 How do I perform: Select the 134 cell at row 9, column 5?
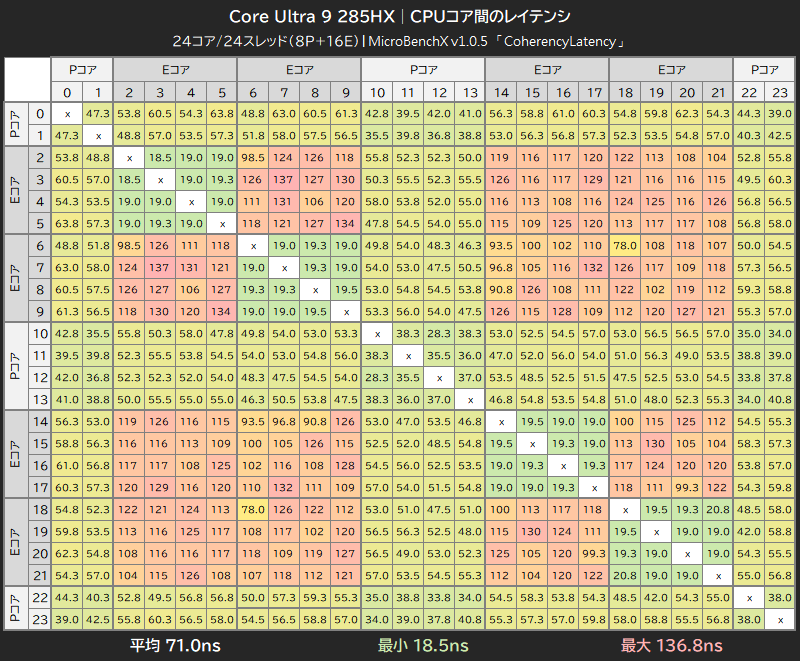(221, 311)
